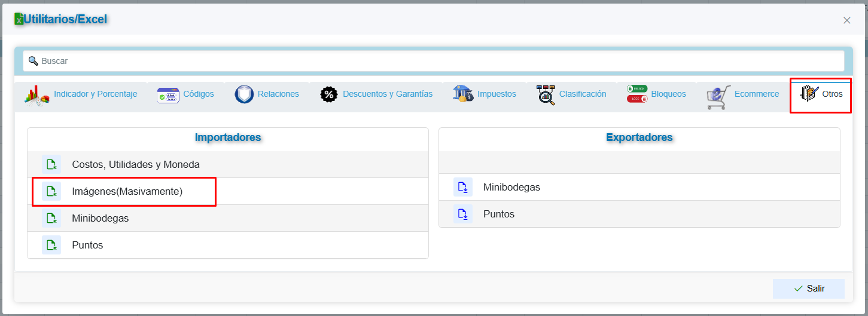Click the Importadores heading
The height and width of the screenshot is (316, 868).
(228, 137)
